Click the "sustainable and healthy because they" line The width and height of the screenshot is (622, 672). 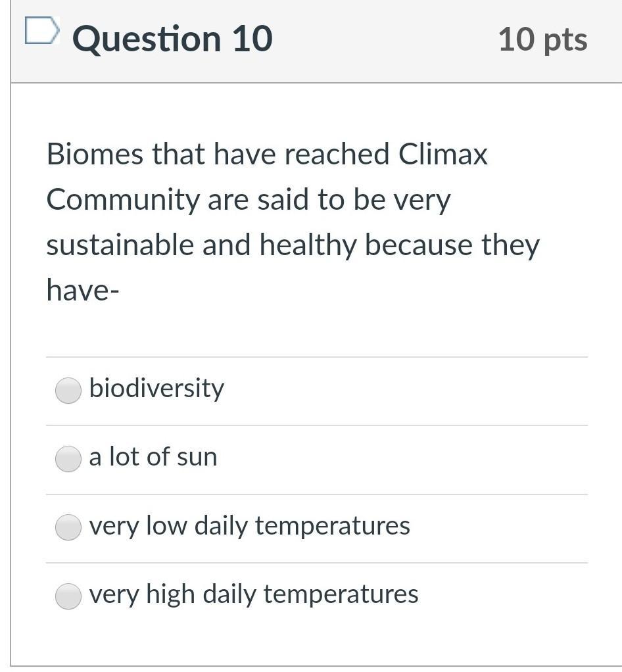(x=293, y=245)
